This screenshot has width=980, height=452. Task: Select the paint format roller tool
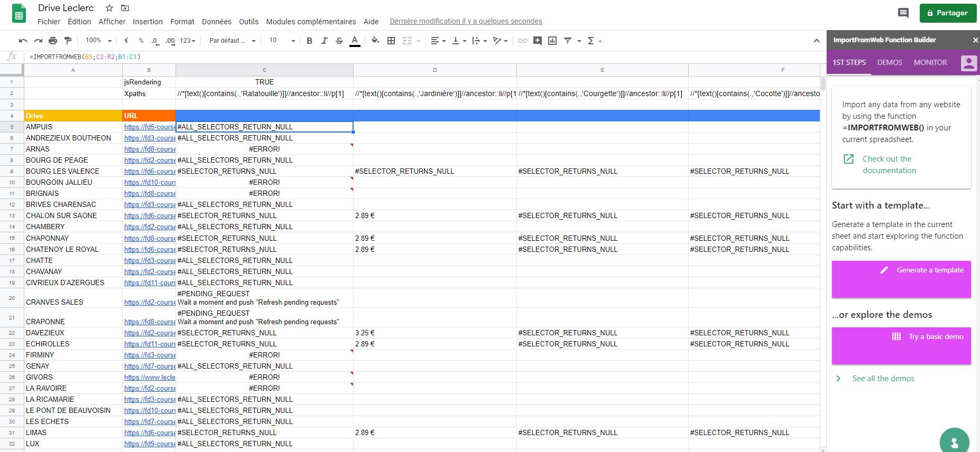[68, 41]
